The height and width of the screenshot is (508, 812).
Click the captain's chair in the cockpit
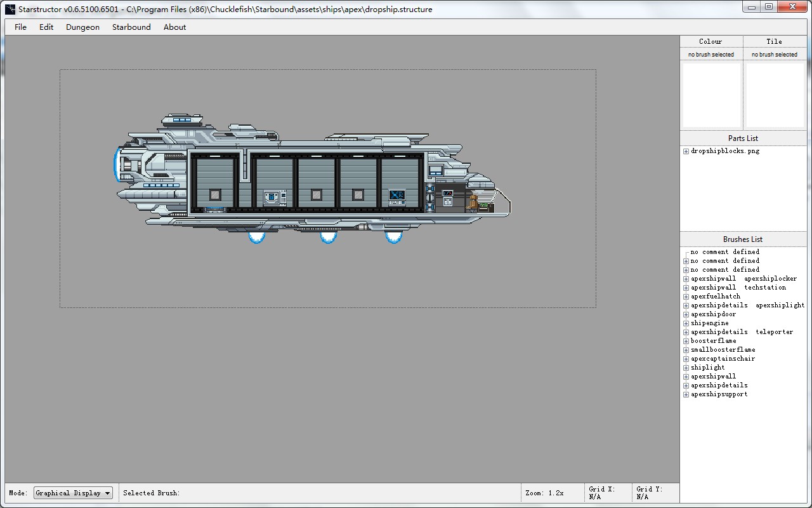(473, 202)
